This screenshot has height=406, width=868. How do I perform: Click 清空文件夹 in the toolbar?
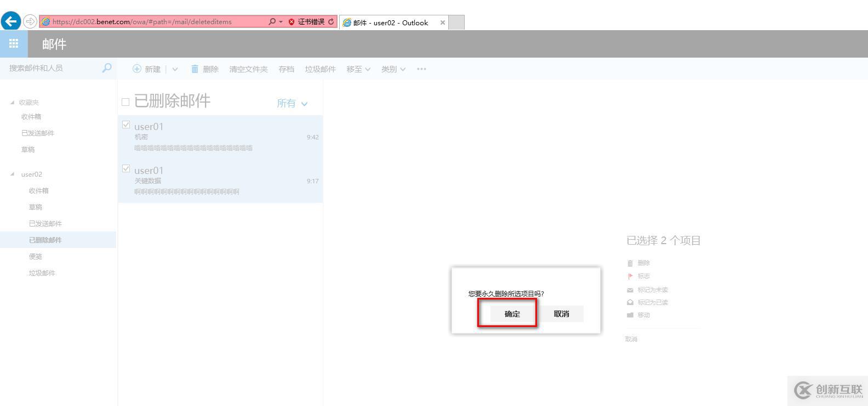pos(248,69)
